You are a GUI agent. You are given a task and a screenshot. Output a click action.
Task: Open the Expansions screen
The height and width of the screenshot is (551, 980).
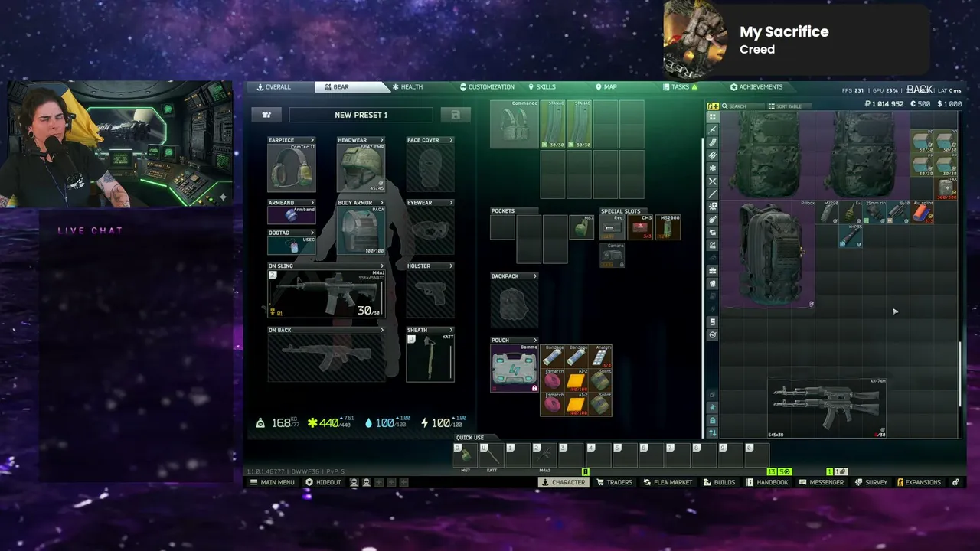(918, 482)
